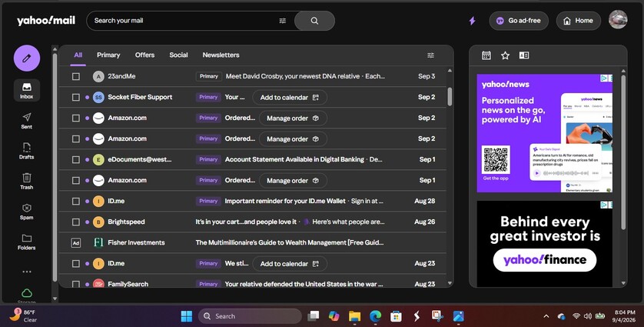Select the eDocuments email checkbox
The image size is (644, 327).
(76, 159)
